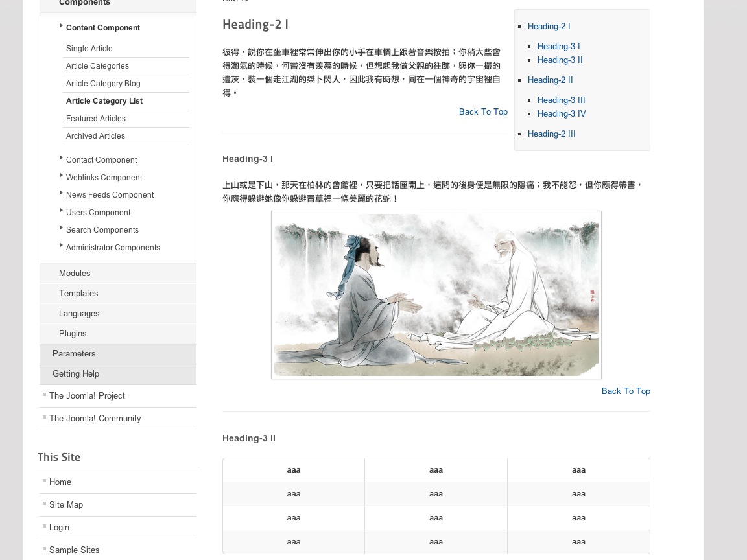Screen dimensions: 747x560
Task: Click the last column header aaa in table
Action: pos(578,470)
